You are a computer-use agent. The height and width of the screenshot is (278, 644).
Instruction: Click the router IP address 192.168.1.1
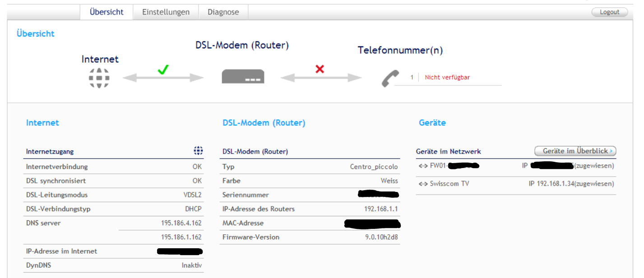(380, 209)
